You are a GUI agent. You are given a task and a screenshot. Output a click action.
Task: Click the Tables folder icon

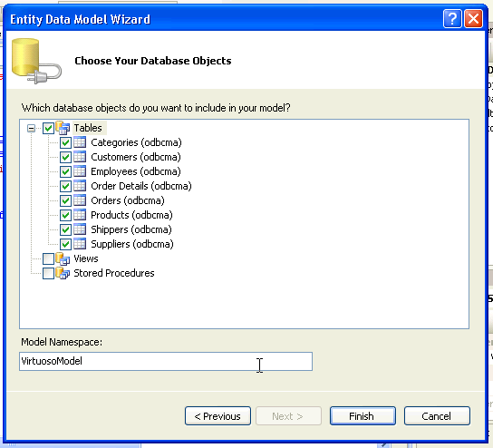coord(63,128)
